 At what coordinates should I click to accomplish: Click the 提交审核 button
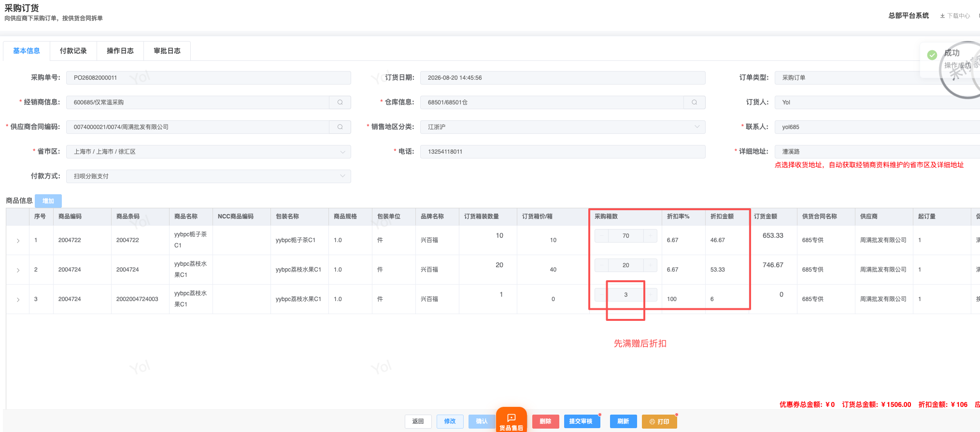pos(582,421)
